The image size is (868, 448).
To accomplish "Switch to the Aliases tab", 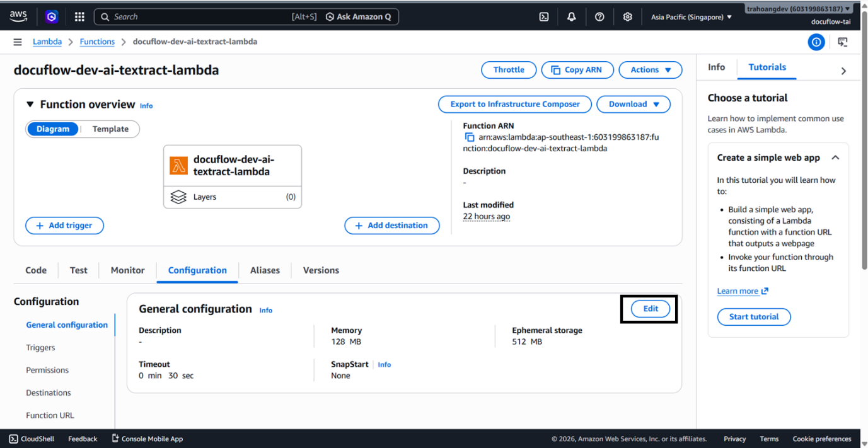I will pos(265,270).
